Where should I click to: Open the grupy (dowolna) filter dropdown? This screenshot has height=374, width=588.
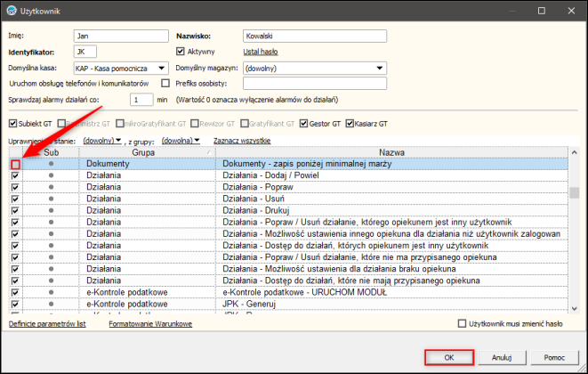pos(181,141)
